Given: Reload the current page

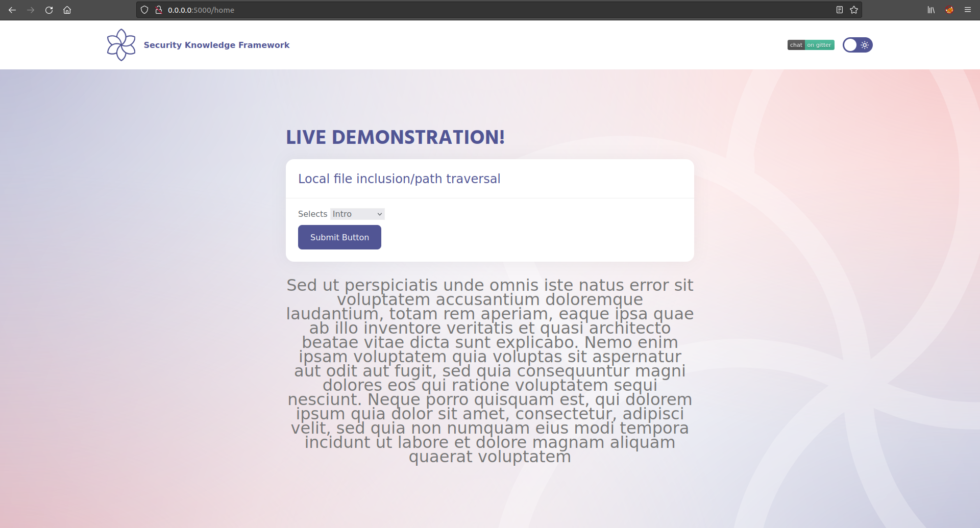Looking at the screenshot, I should (49, 10).
